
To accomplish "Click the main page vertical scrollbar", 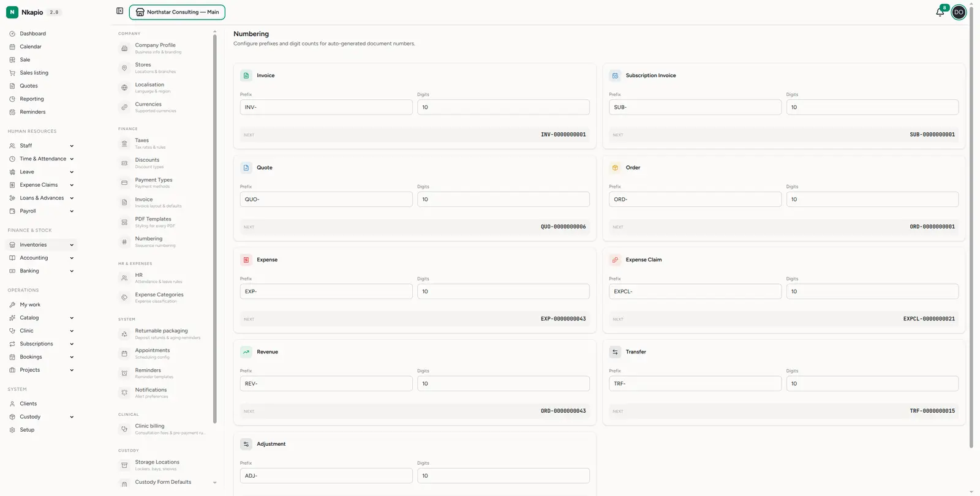I will coord(971,227).
